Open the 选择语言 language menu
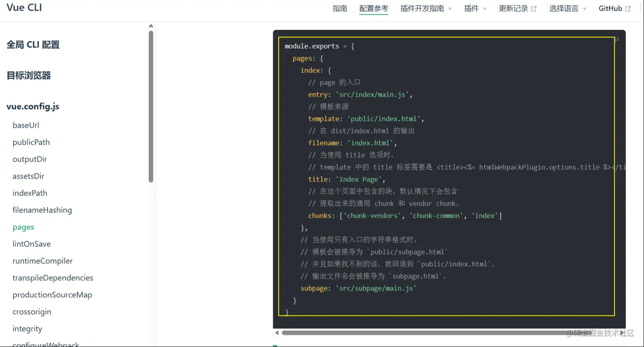 (x=568, y=9)
